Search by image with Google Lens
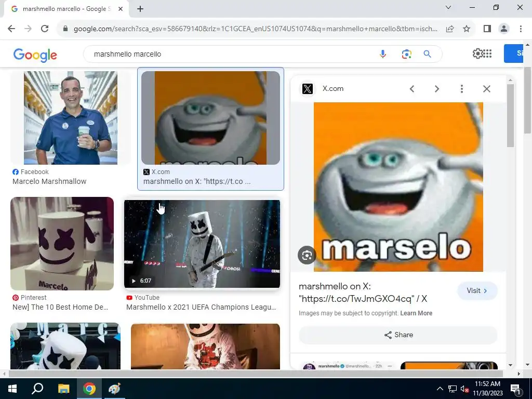The height and width of the screenshot is (399, 532). click(x=406, y=54)
